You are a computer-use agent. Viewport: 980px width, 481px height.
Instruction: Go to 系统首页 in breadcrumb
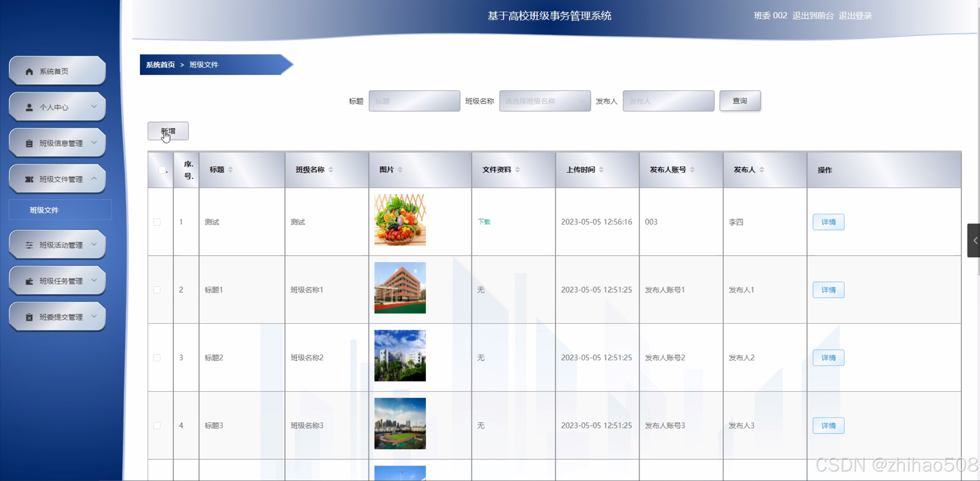point(160,65)
